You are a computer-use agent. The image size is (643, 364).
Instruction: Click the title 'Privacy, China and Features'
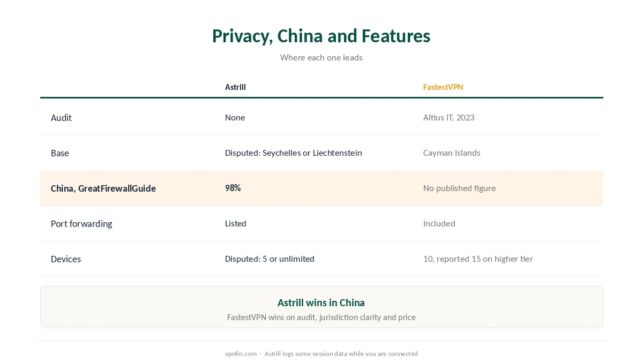(321, 36)
